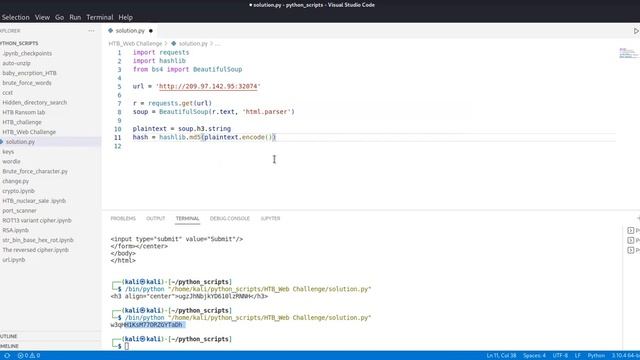Screen dimensions: 640x360
Task: Click the Python icon on the solution.py tab
Action: pos(111,31)
